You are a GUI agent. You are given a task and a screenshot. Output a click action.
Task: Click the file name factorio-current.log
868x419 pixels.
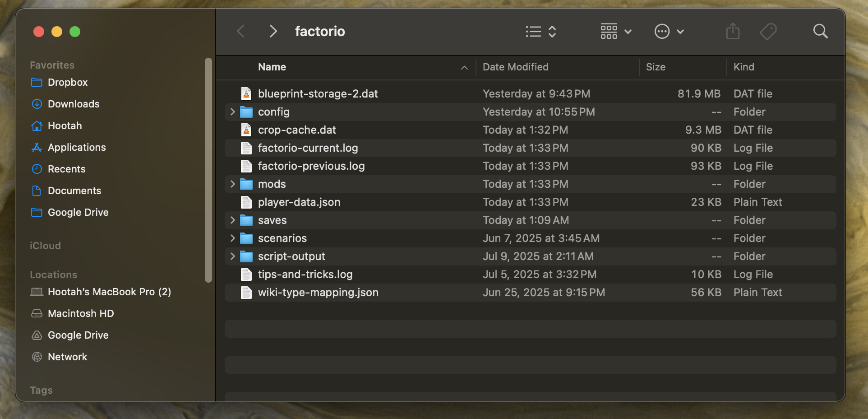point(308,148)
